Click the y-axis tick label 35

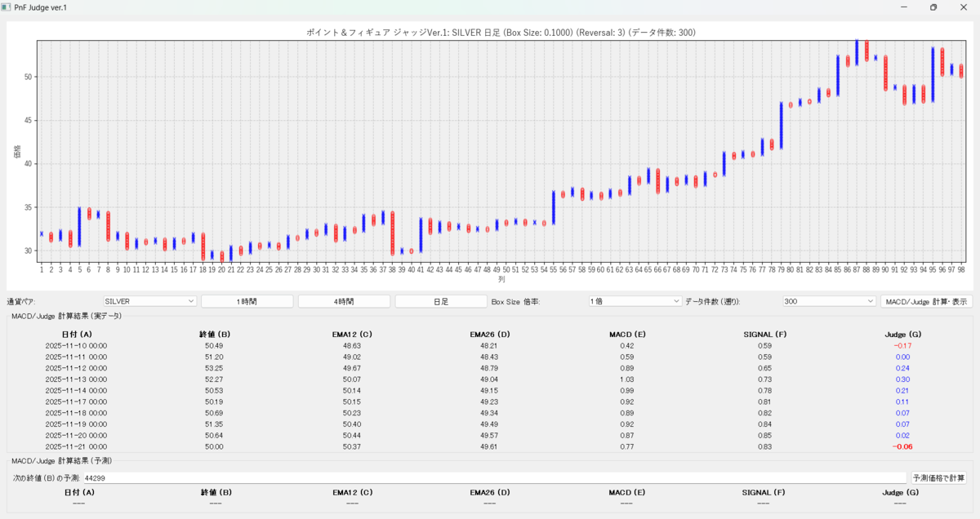[29, 207]
